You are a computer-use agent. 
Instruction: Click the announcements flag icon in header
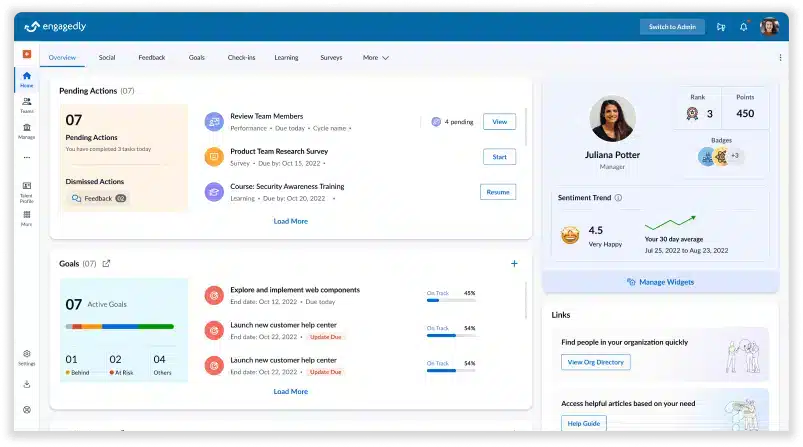tap(721, 27)
